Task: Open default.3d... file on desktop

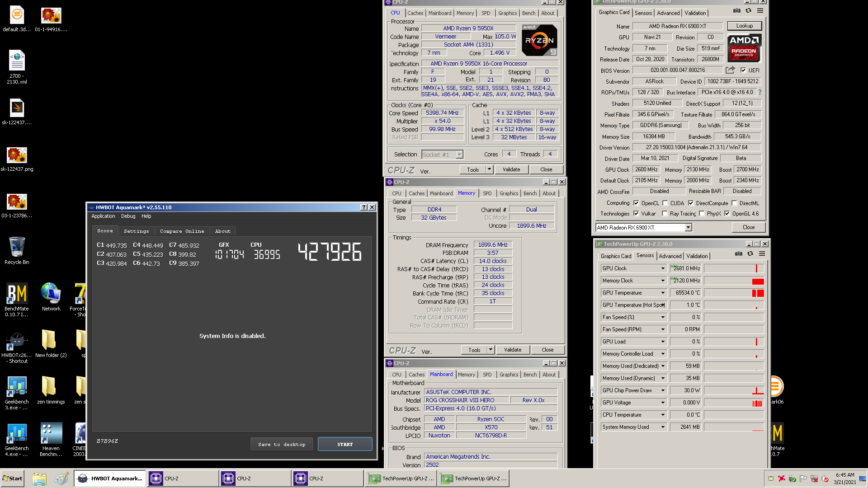Action: [17, 19]
